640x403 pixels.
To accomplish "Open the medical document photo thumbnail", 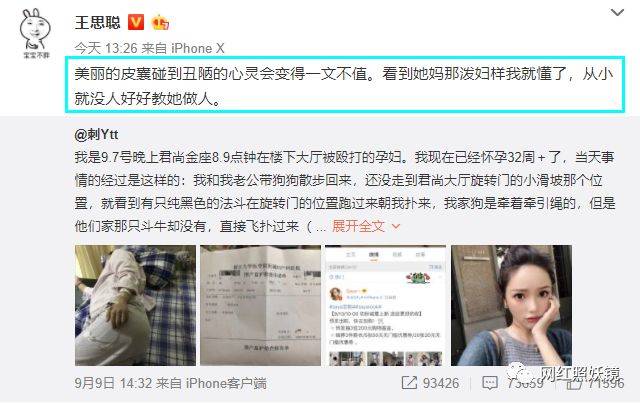I will [x=260, y=305].
